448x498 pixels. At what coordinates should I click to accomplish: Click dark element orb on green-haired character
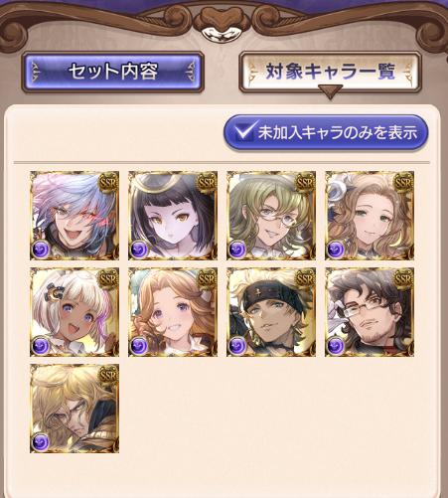click(237, 249)
